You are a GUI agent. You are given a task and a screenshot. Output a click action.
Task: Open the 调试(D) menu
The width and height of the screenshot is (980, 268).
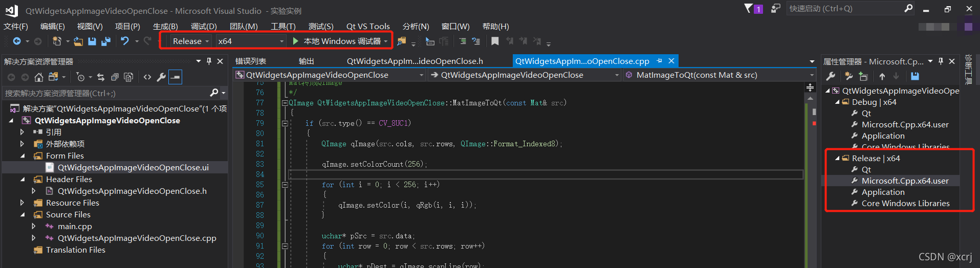(204, 26)
